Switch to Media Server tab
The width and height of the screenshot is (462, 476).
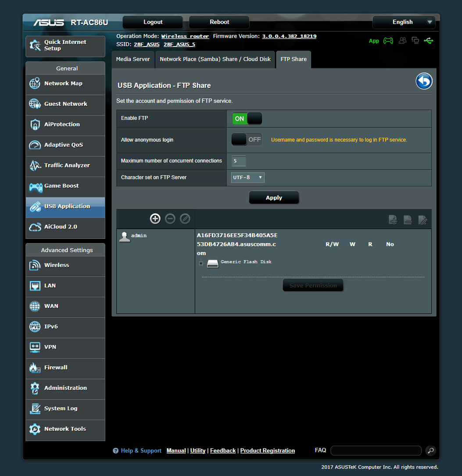[133, 60]
